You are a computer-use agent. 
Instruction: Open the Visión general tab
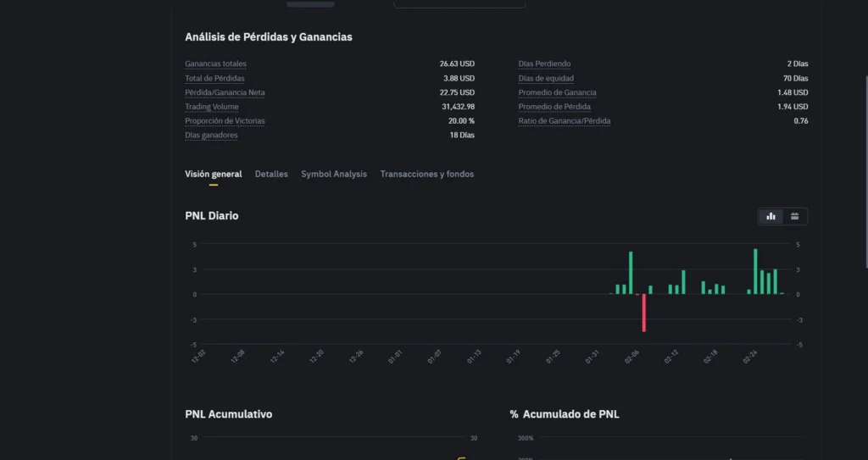click(x=213, y=174)
